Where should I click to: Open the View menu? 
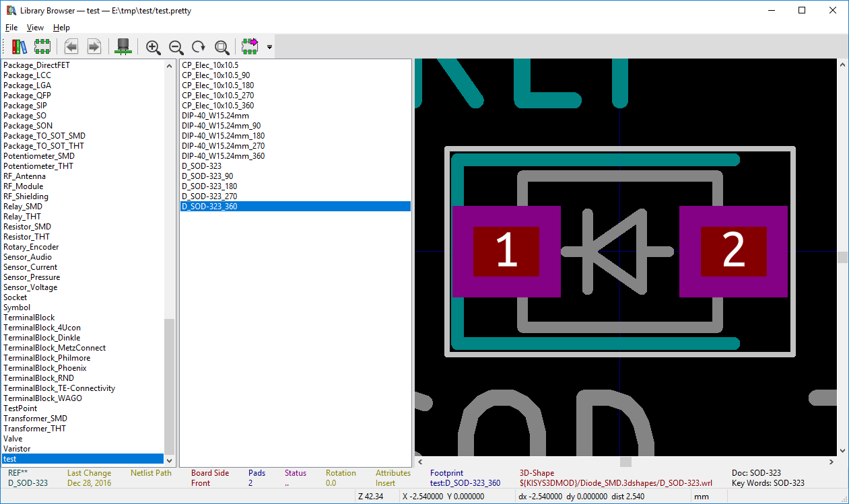35,28
